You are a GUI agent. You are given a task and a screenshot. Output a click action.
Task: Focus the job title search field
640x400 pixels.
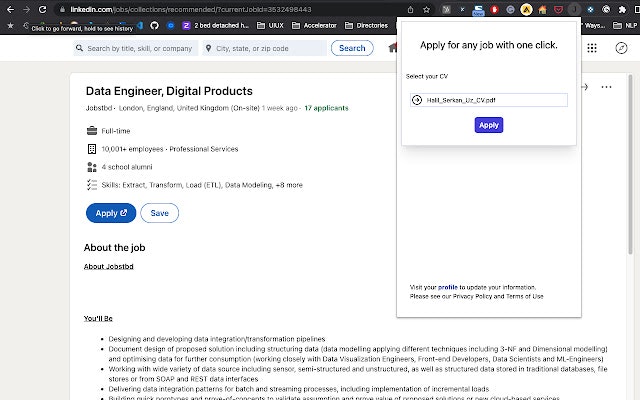[x=136, y=48]
